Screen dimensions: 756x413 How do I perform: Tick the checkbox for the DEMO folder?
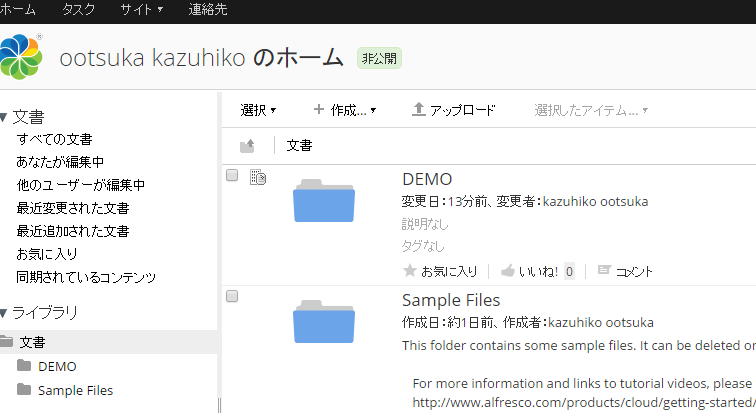click(x=232, y=175)
